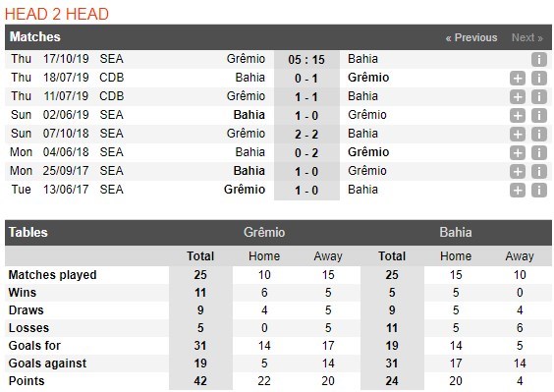Click the Next matches link
The image size is (554, 392).
(x=527, y=37)
